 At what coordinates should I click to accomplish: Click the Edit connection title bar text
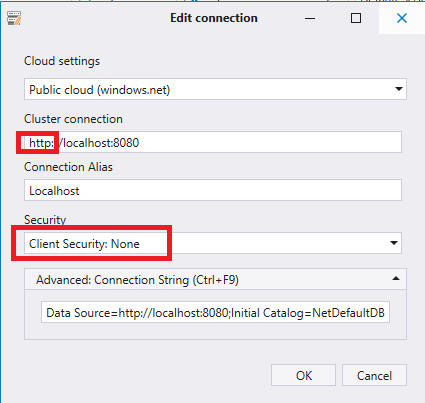point(214,18)
